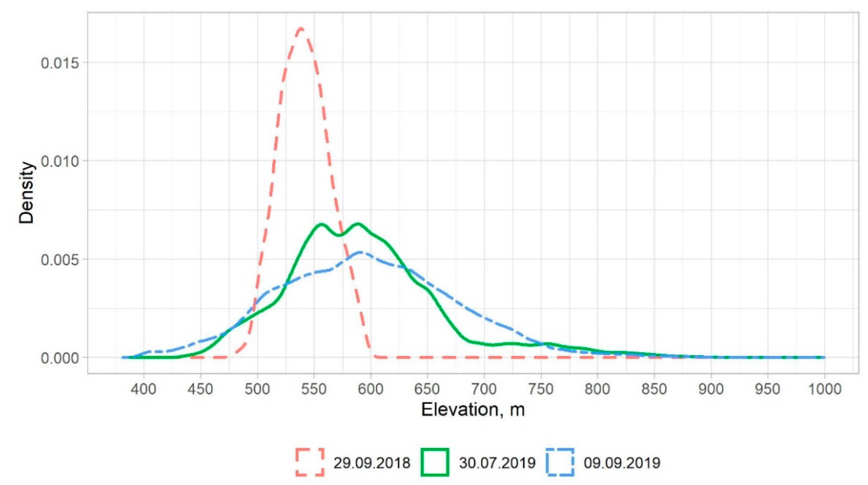The height and width of the screenshot is (485, 868).
Task: Click the 0.000 y-axis tick label
Action: [x=59, y=358]
